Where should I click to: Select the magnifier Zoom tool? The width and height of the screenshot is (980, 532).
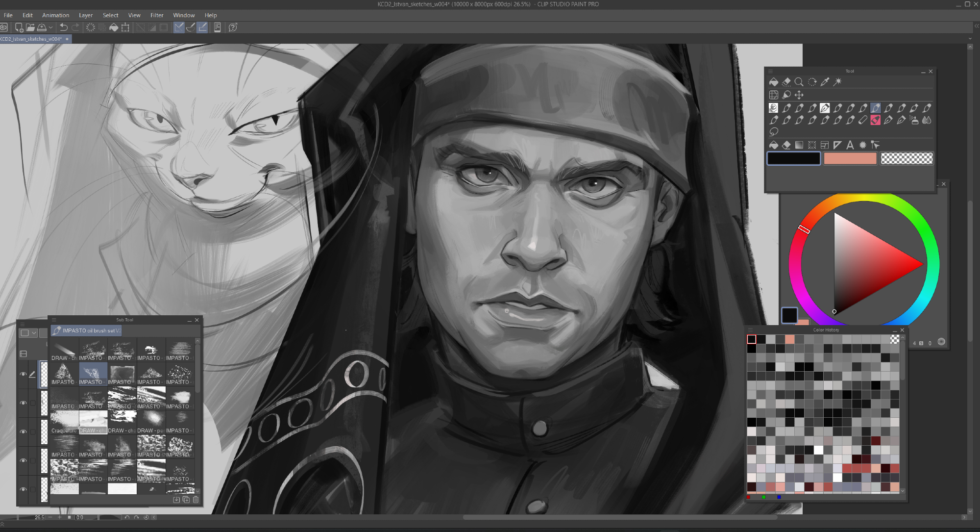coord(799,82)
